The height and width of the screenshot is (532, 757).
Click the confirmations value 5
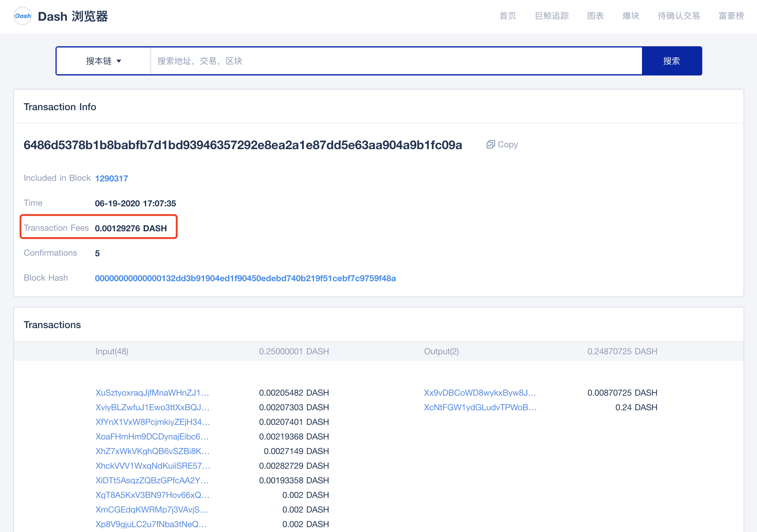tap(97, 253)
